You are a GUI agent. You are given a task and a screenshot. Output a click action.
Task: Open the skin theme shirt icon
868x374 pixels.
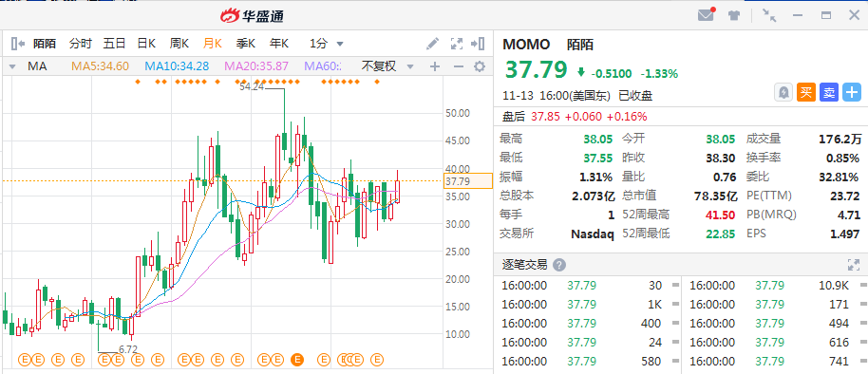[734, 15]
